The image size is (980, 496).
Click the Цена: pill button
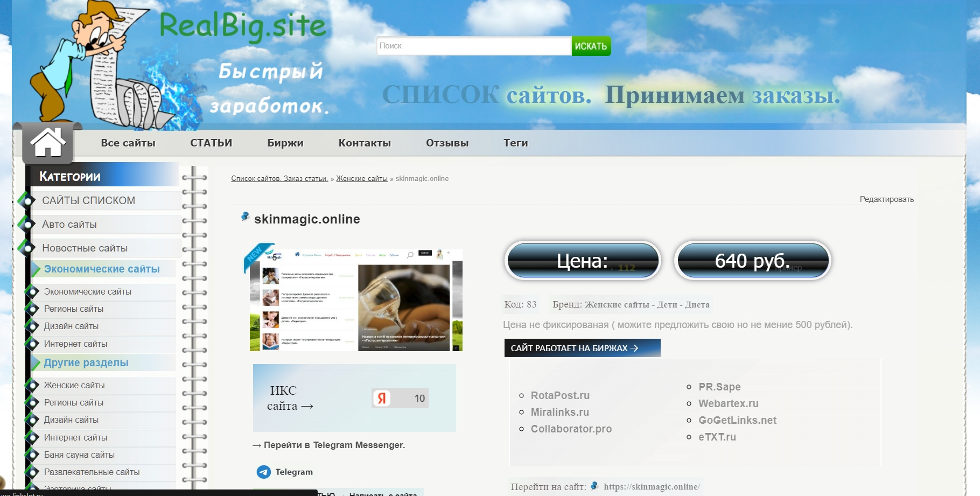click(x=583, y=261)
